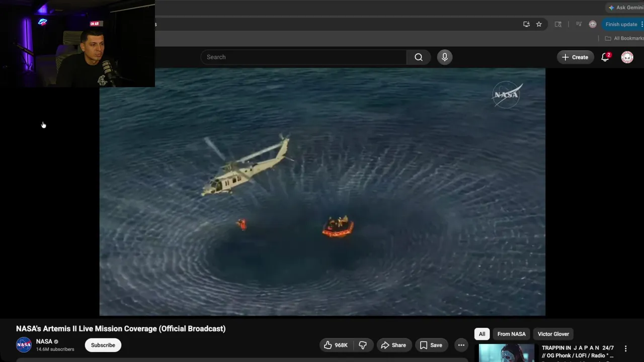Focus the YouTube Search field

303,57
